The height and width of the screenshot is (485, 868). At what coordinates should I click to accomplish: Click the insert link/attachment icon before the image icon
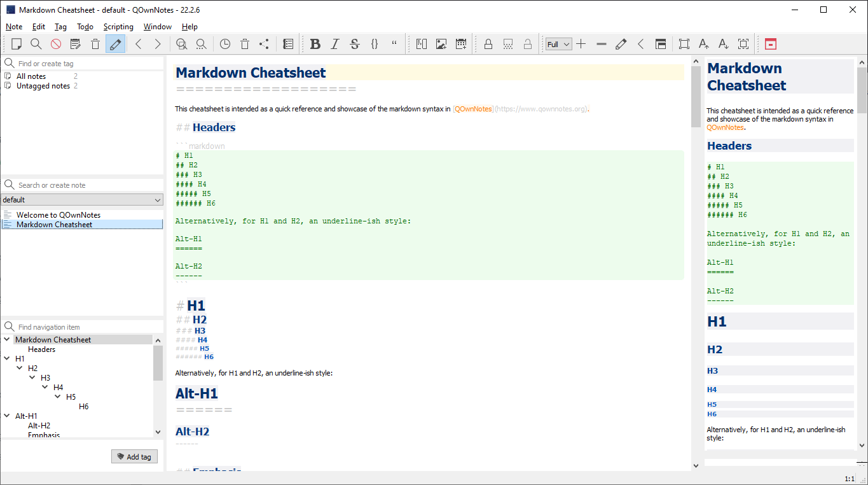point(421,44)
